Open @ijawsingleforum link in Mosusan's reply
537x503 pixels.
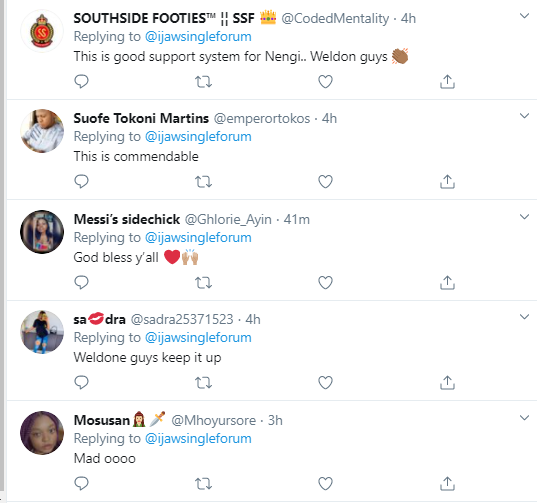click(x=198, y=439)
